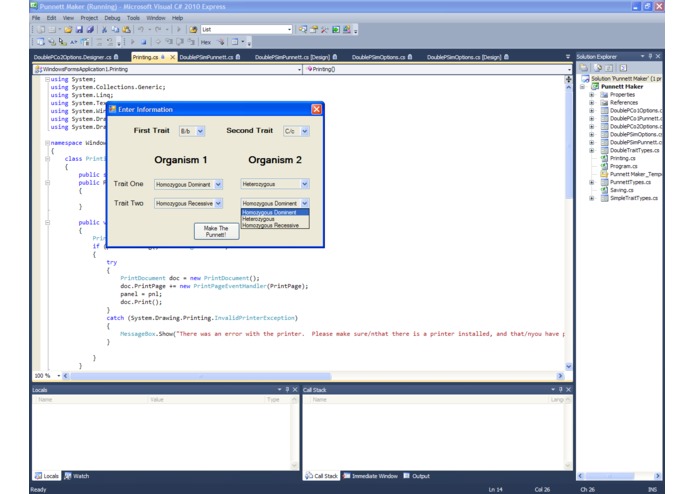Click the editor vertical scrollbar thumb
The width and height of the screenshot is (695, 494).
tap(569, 146)
